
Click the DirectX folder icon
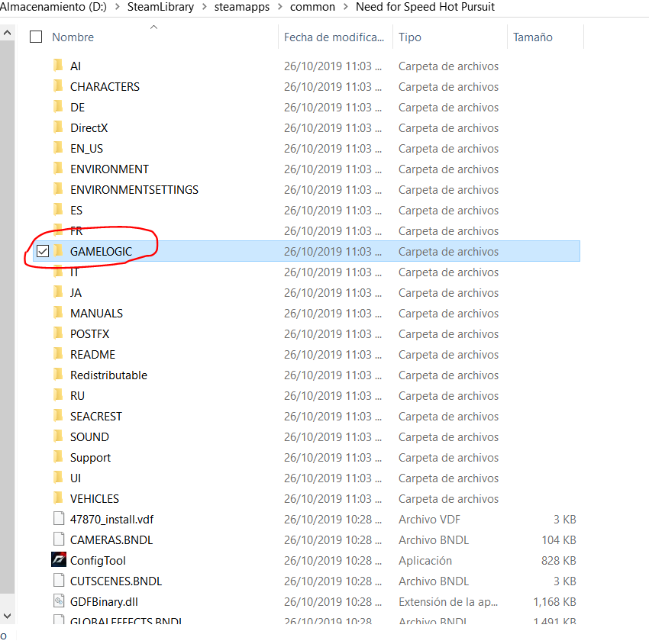click(x=58, y=127)
